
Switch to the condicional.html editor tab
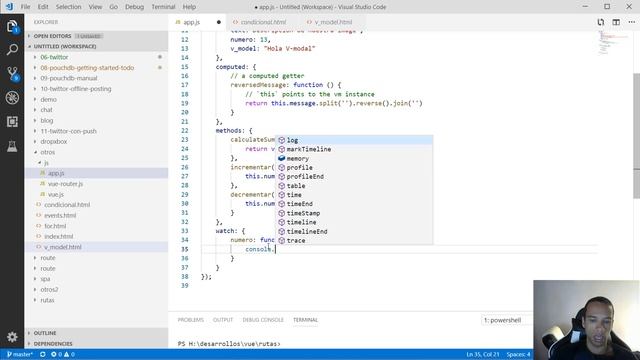pos(263,22)
